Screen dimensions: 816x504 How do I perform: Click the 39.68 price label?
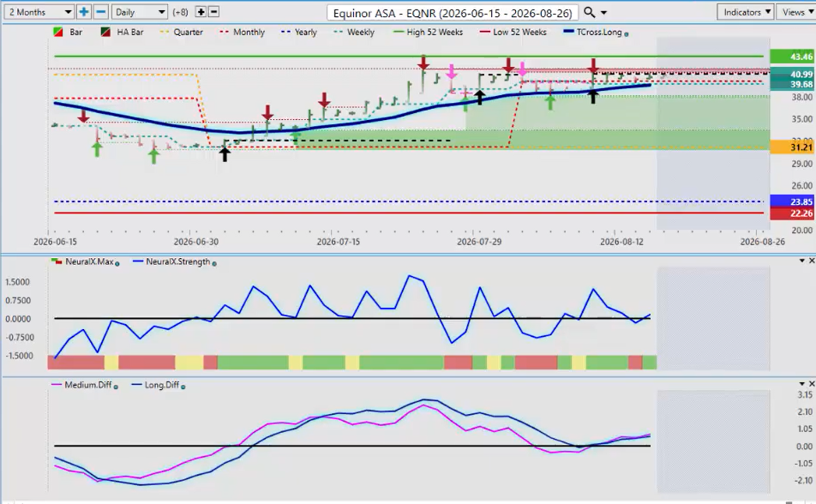pyautogui.click(x=791, y=84)
